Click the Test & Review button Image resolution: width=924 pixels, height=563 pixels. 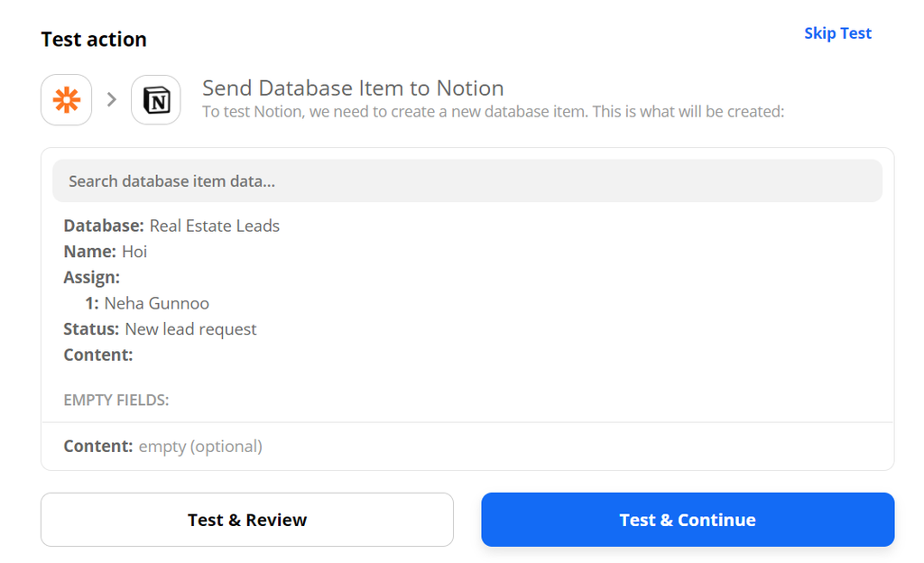pyautogui.click(x=246, y=520)
